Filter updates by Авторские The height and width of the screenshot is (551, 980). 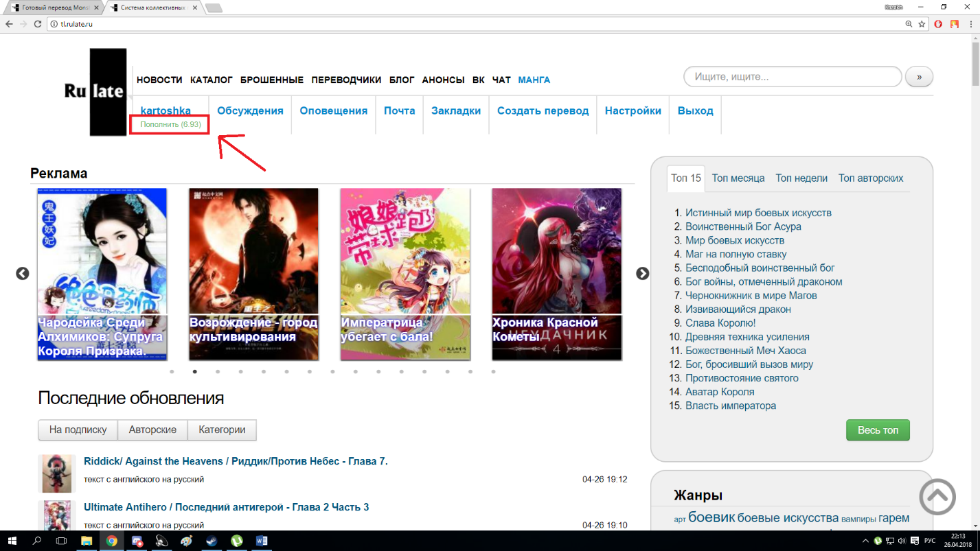tap(152, 430)
